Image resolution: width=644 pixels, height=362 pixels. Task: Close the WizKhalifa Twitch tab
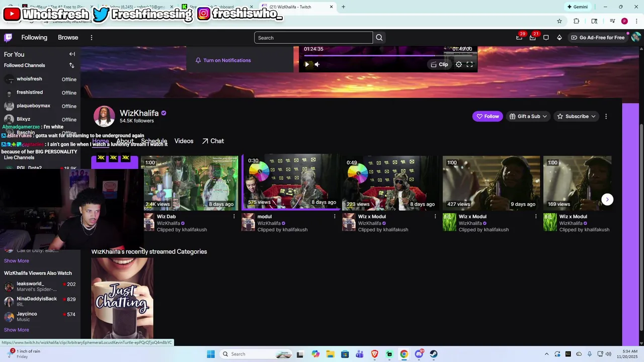pos(331,7)
